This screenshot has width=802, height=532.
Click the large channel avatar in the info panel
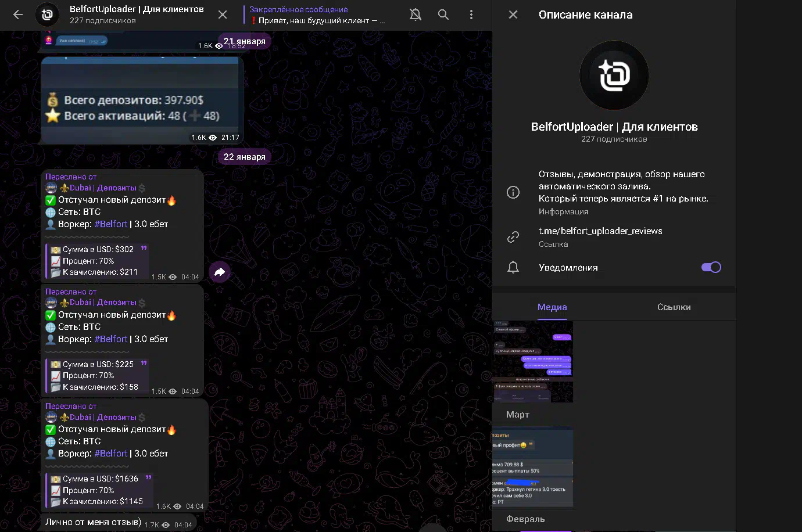coord(614,75)
